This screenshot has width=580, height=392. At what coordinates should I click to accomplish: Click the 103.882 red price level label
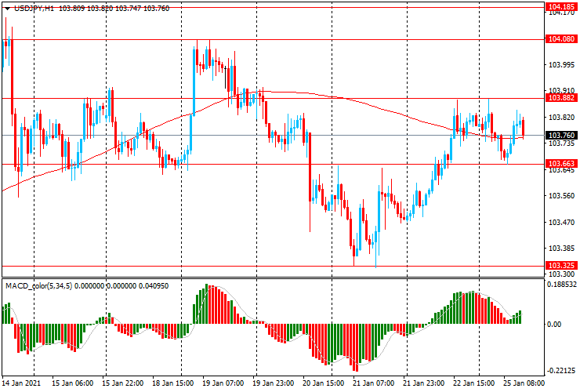tap(561, 98)
